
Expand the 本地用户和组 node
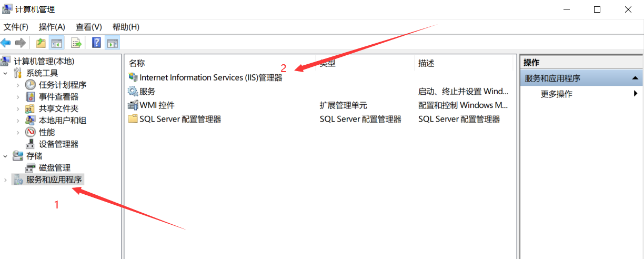[x=18, y=121]
